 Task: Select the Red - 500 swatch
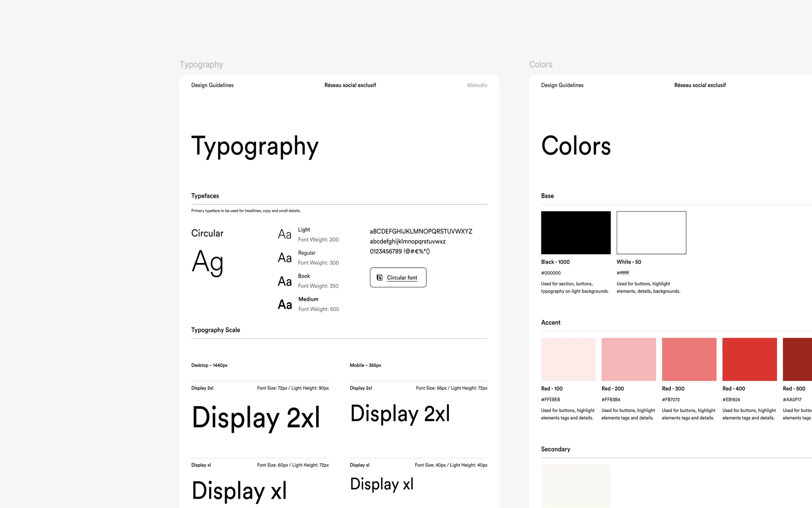798,359
